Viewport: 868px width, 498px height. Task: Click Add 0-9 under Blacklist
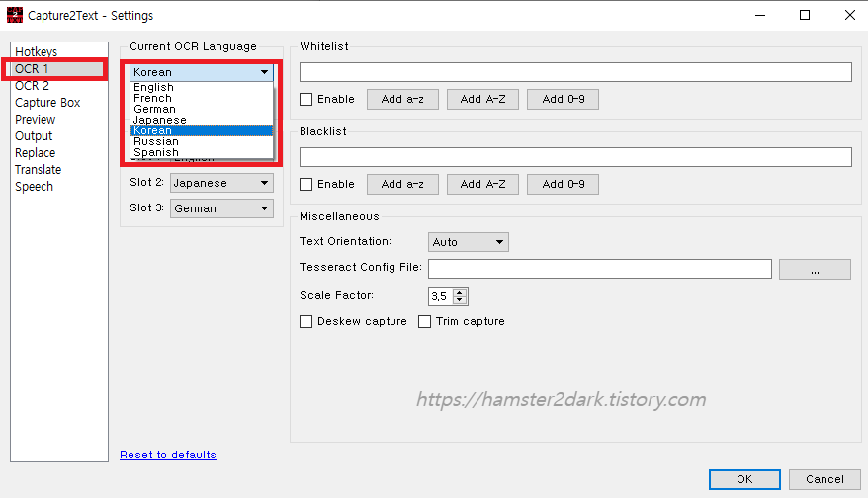point(563,184)
